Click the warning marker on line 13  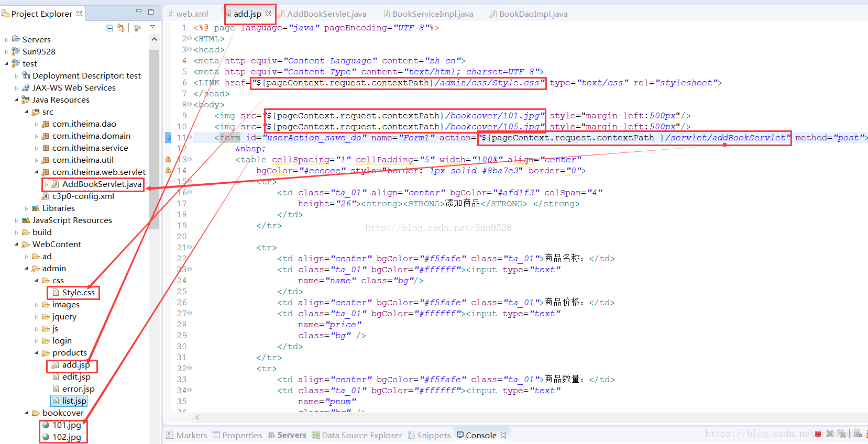(168, 159)
